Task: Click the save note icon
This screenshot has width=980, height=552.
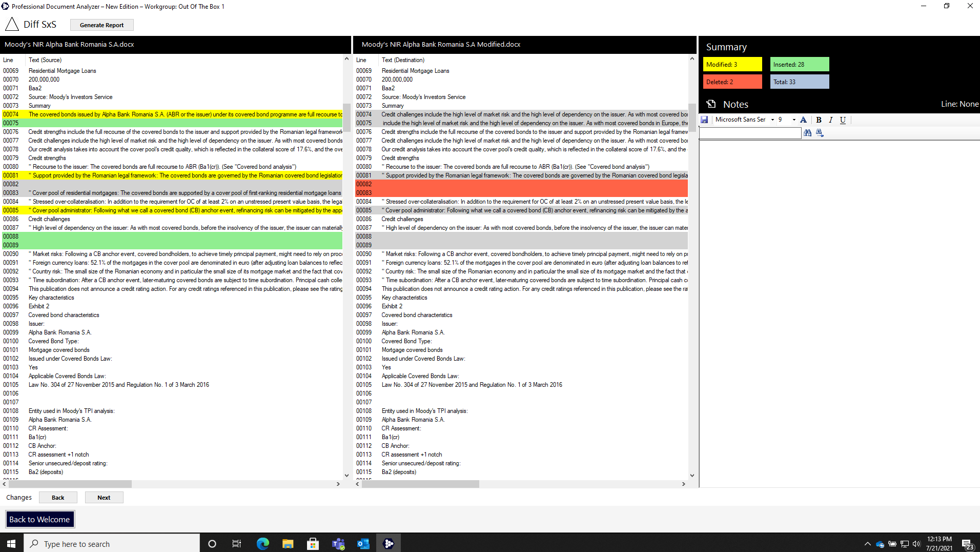Action: coord(705,120)
